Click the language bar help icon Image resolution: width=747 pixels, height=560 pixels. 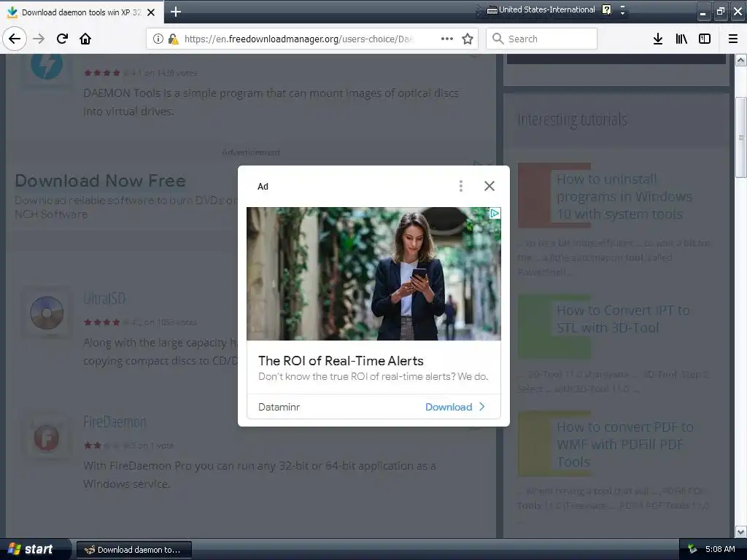606,9
